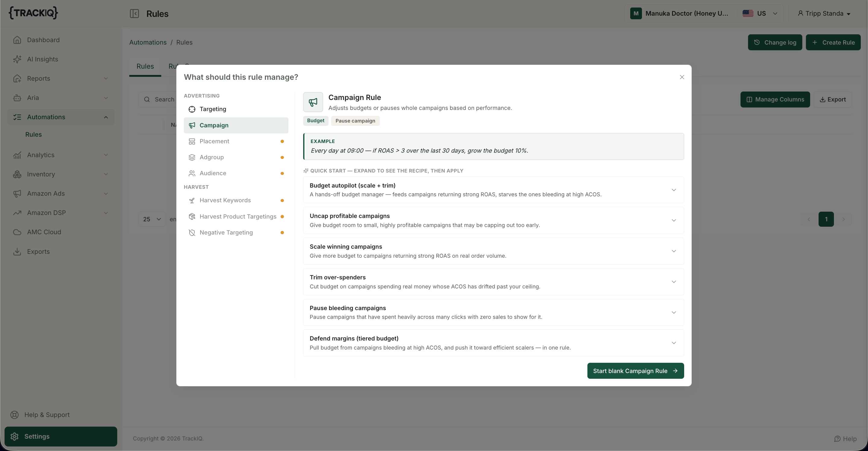Screen dimensions: 868x451
Task: Click the Manage Columns button
Action: pos(775,99)
